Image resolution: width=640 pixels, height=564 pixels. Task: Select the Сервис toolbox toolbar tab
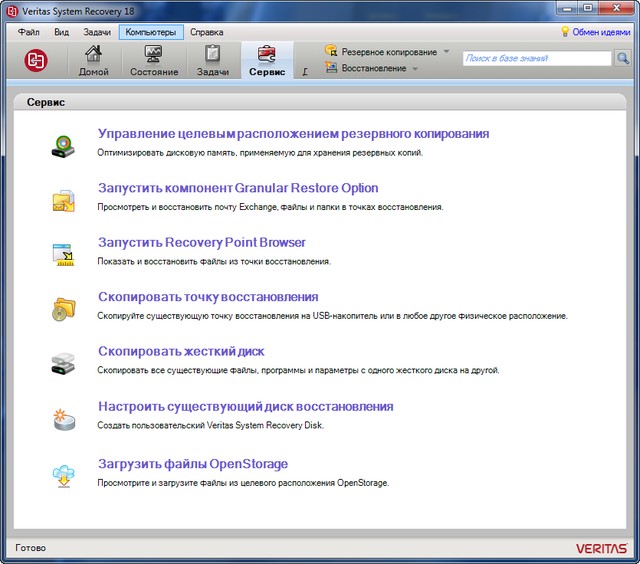pyautogui.click(x=267, y=60)
